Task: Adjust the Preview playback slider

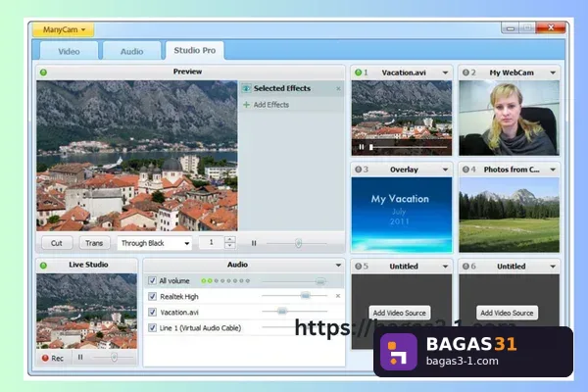Action: point(297,243)
